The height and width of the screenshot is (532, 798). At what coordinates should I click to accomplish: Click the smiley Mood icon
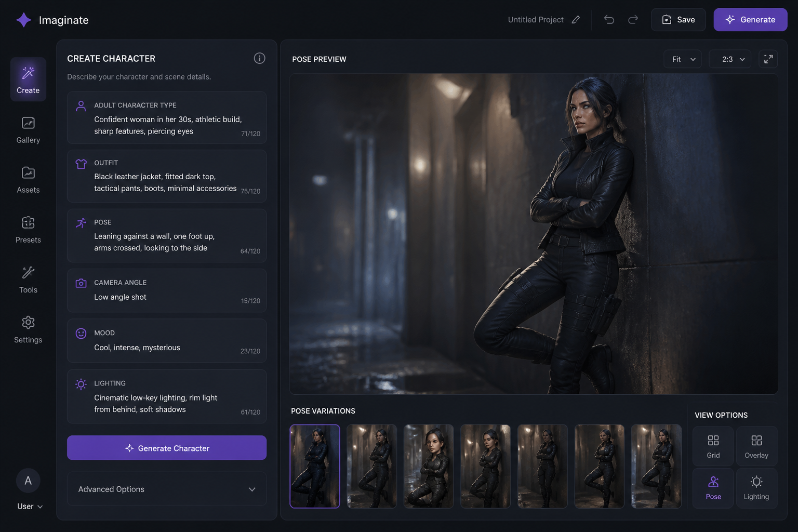pos(81,334)
